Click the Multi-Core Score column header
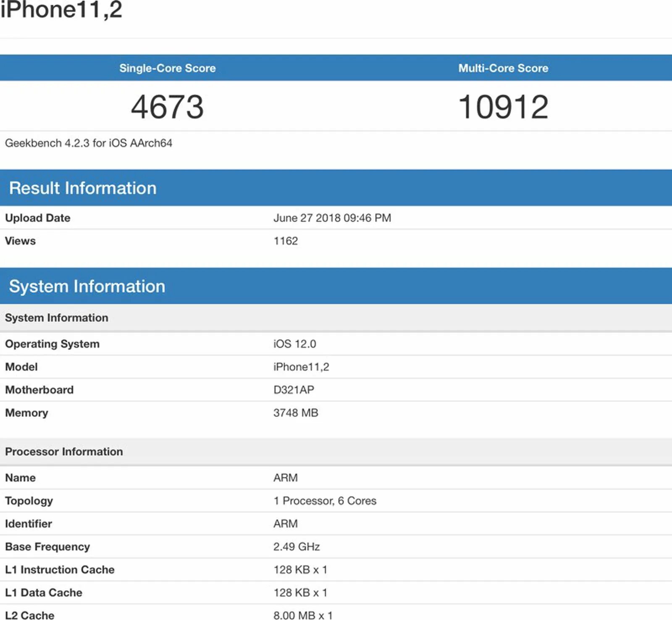 coord(503,68)
